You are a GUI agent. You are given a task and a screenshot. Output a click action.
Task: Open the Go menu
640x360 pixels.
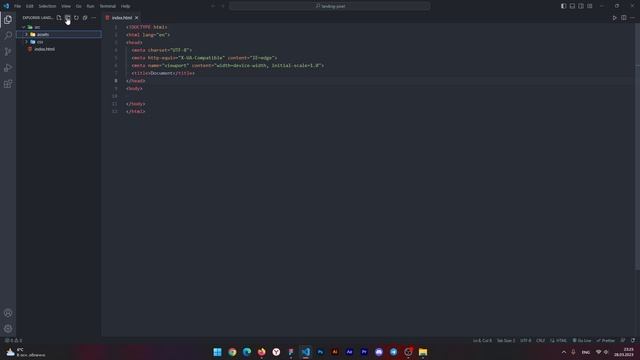[78, 6]
